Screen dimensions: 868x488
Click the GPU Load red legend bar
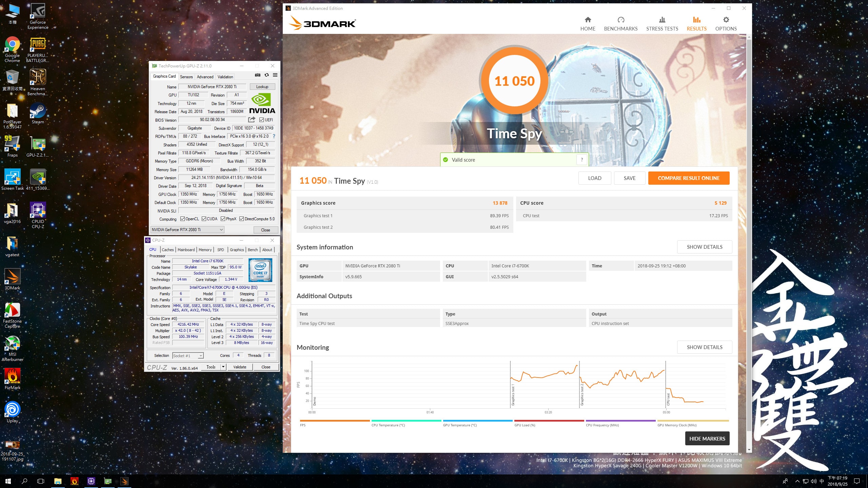click(x=549, y=421)
